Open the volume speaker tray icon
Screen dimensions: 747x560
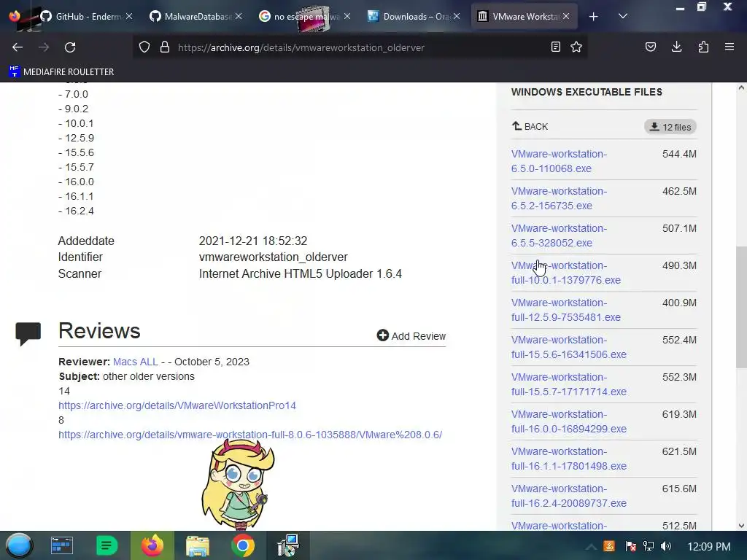(666, 546)
